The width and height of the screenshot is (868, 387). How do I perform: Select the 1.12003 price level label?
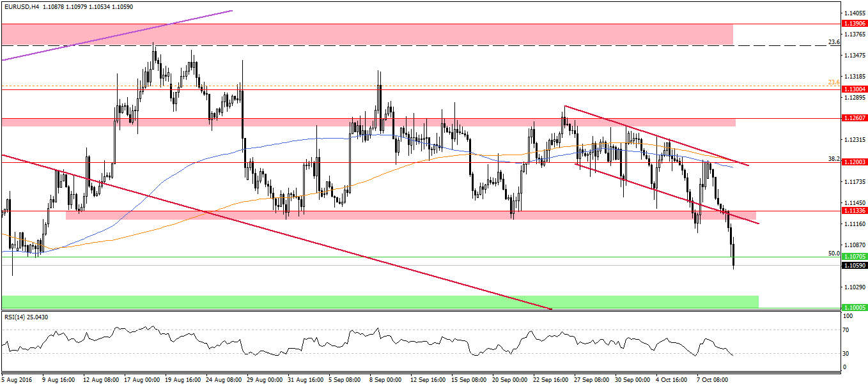(x=855, y=163)
